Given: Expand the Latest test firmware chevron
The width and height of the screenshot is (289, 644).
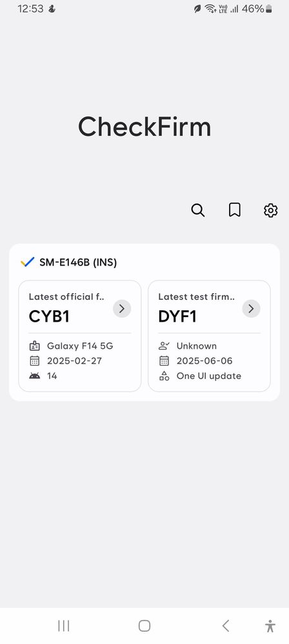Looking at the screenshot, I should [x=251, y=308].
